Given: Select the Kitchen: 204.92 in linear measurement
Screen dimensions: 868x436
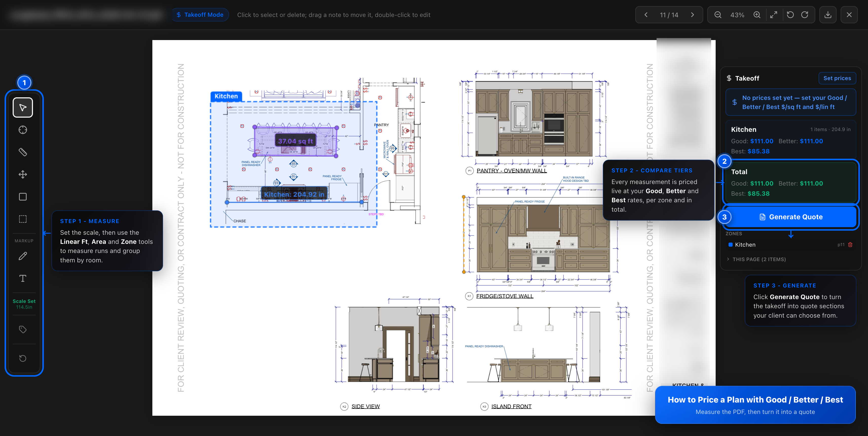Looking at the screenshot, I should [294, 194].
